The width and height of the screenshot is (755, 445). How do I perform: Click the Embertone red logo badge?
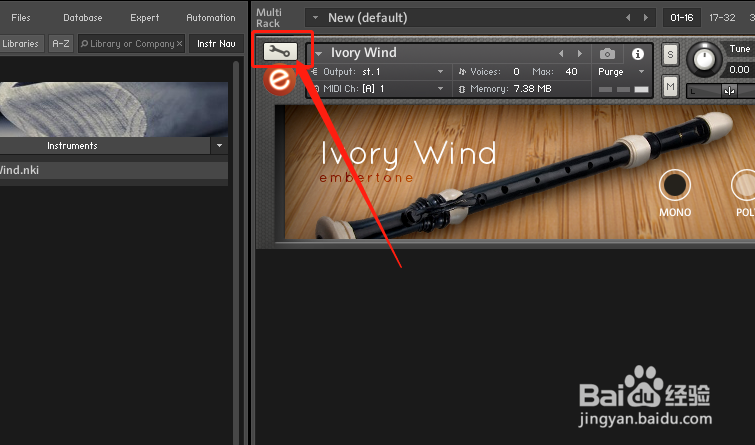[279, 79]
